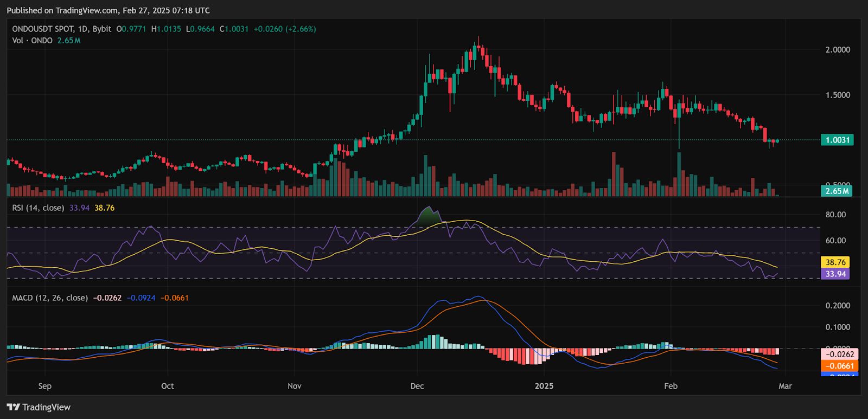Click the Oct label on the time axis
Viewport: 868px width, 419px height.
[x=168, y=386]
